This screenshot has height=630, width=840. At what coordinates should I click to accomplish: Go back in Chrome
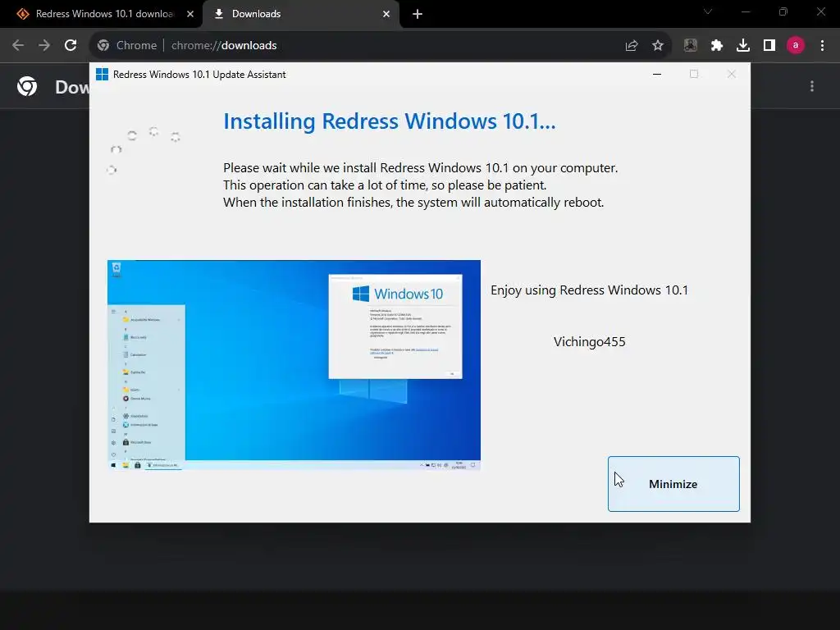pos(18,46)
